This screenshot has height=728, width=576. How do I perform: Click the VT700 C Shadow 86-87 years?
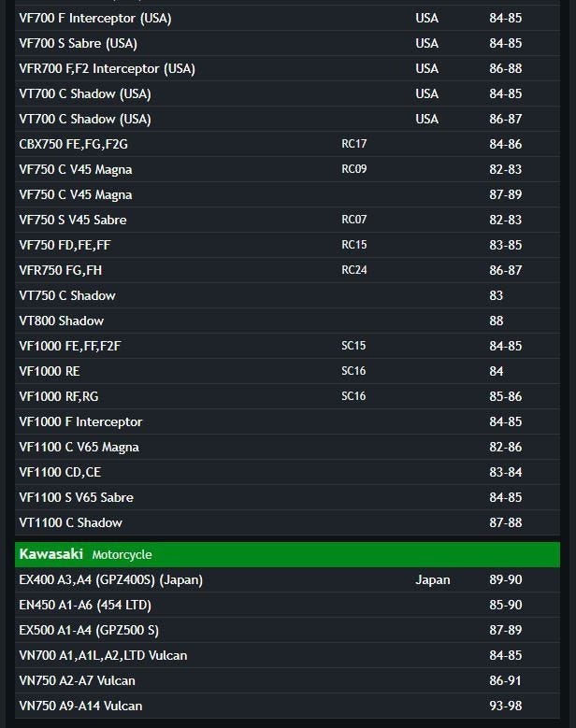(x=505, y=119)
